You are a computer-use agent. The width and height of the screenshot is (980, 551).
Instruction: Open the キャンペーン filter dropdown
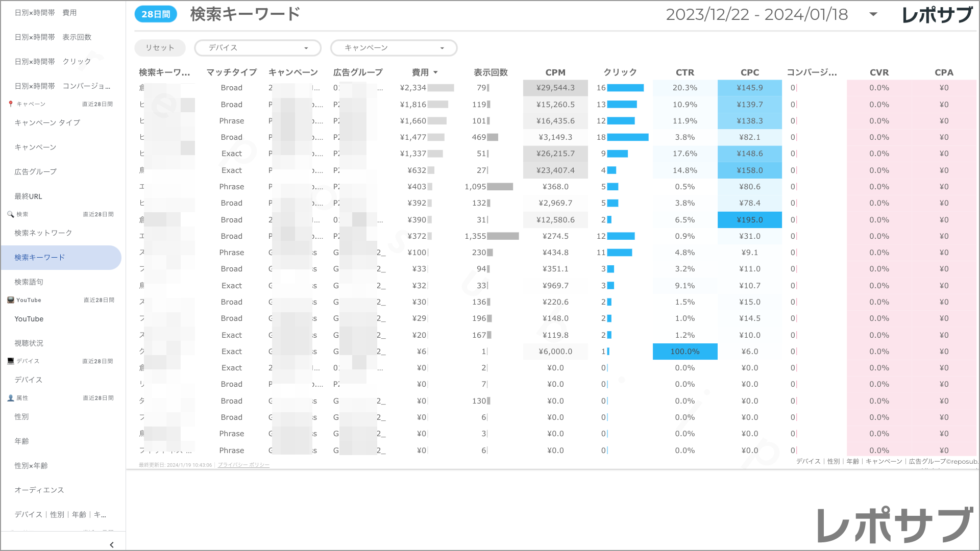click(x=394, y=47)
